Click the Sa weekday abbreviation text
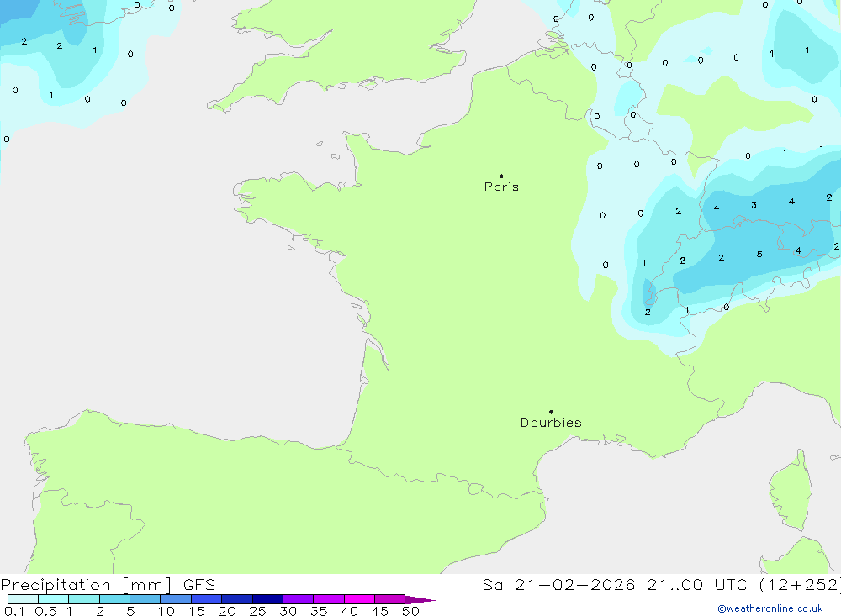The image size is (841, 616). tap(492, 585)
